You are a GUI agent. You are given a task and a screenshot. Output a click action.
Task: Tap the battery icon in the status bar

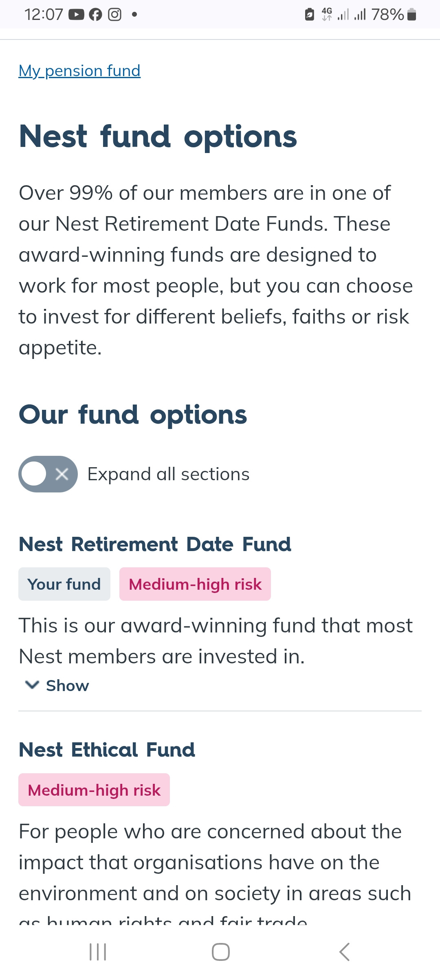coord(411,15)
